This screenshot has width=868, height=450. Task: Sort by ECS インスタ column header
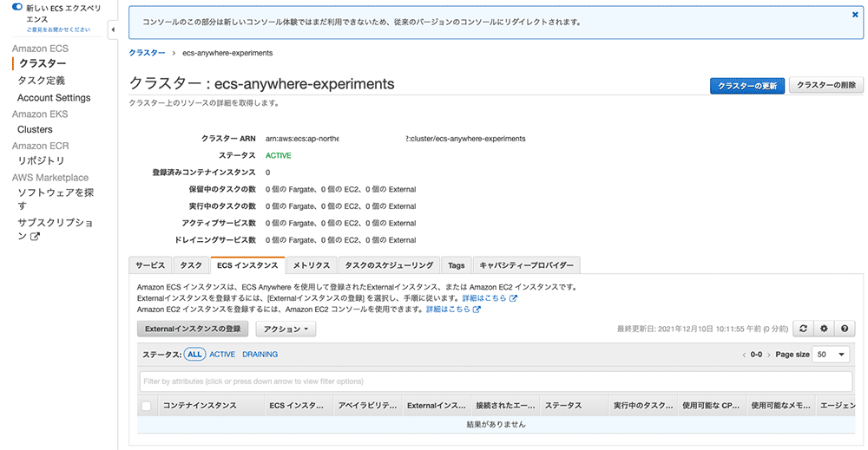coord(297,406)
